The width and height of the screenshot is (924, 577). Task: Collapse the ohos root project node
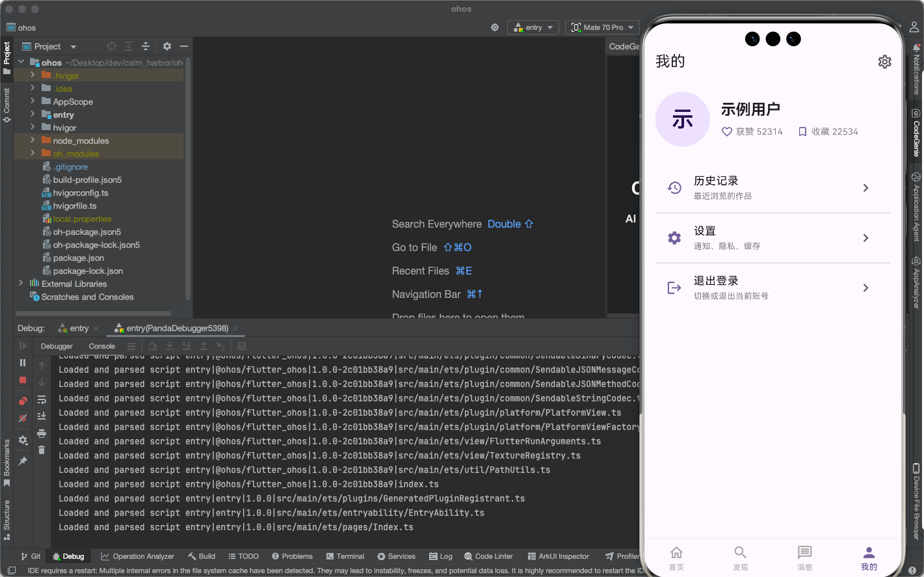tap(21, 62)
